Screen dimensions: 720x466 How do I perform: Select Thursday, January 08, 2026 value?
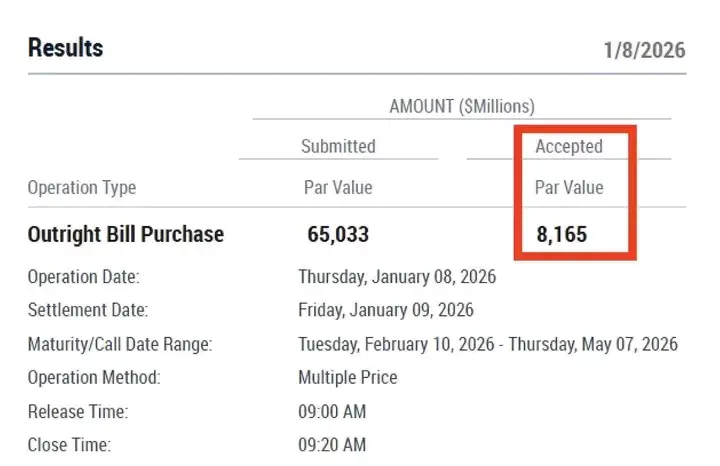397,277
